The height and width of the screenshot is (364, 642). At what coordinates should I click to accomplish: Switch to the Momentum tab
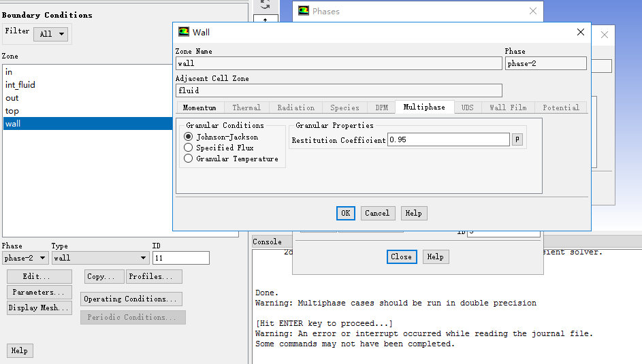point(199,107)
